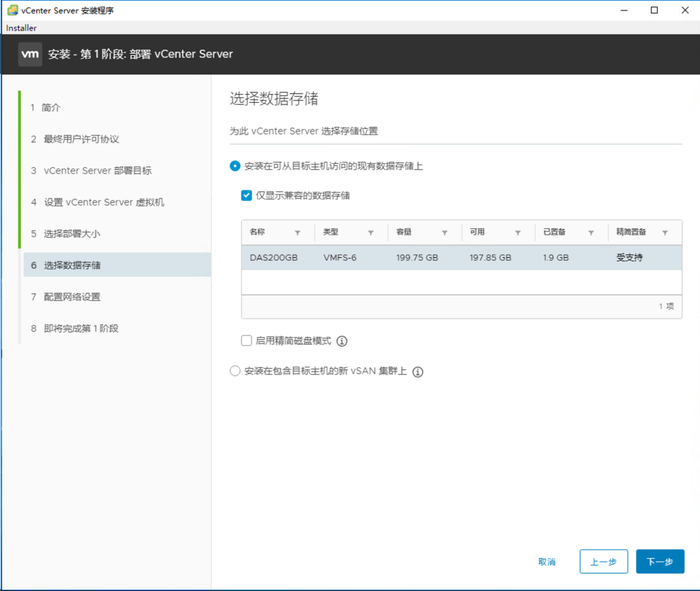Screen dimensions: 700x591
Task: Click the filter icon in 精简置备 column
Action: click(665, 233)
